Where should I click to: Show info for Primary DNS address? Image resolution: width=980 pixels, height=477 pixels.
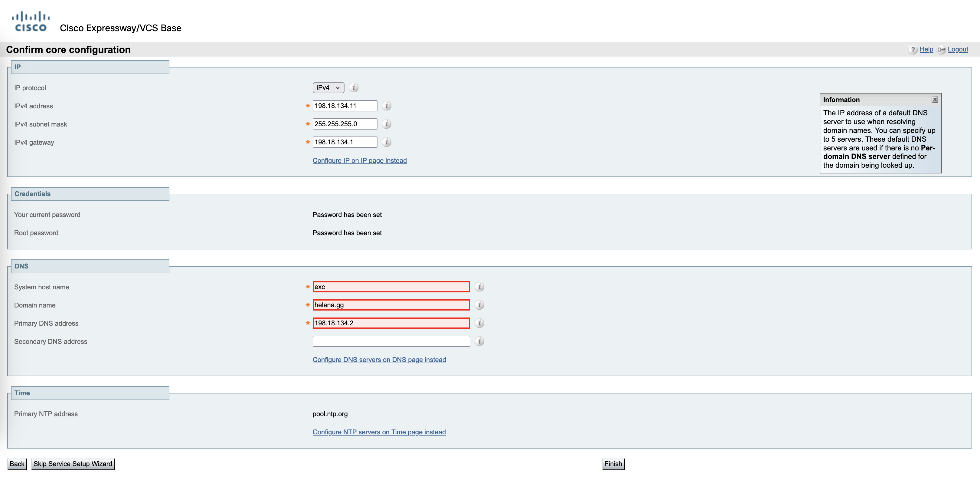point(479,323)
